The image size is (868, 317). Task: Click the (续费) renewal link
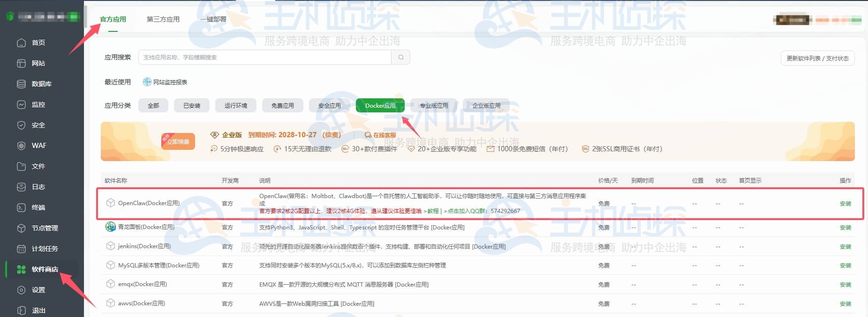pyautogui.click(x=332, y=135)
